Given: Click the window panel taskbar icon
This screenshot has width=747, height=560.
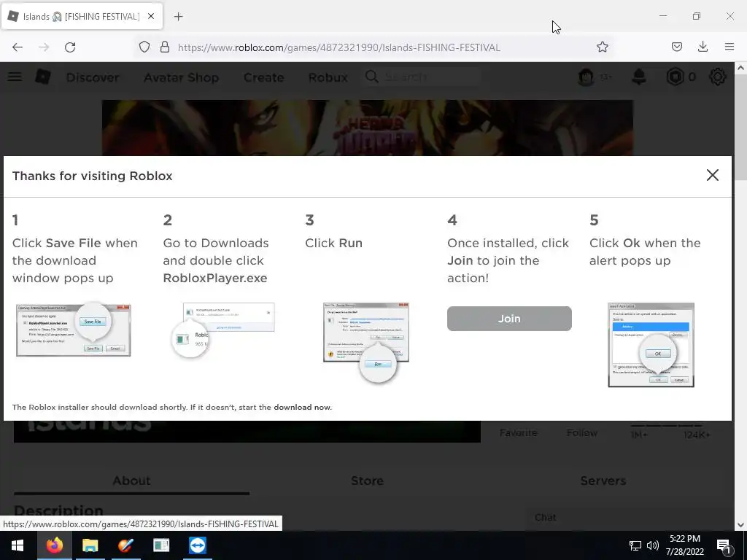Looking at the screenshot, I should coord(161,545).
